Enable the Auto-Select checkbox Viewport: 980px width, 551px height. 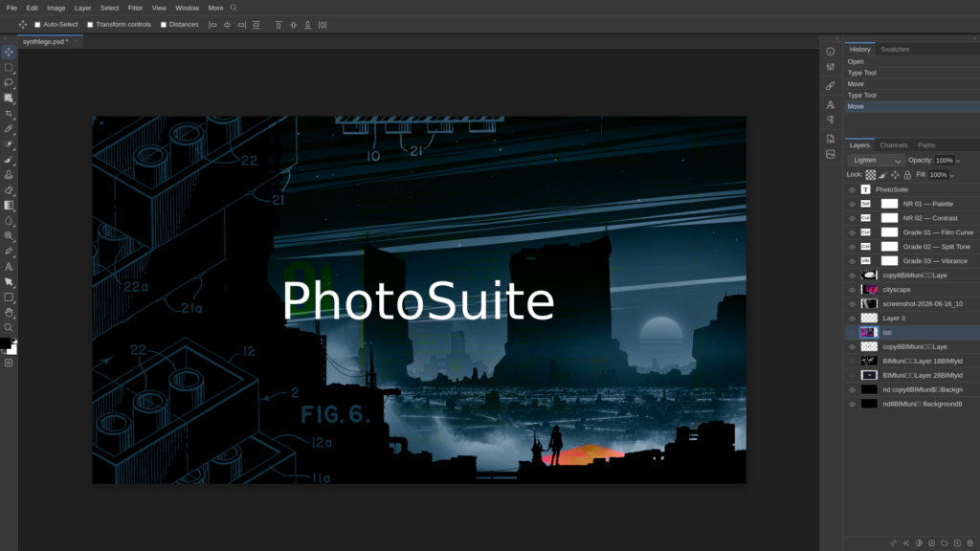click(37, 25)
